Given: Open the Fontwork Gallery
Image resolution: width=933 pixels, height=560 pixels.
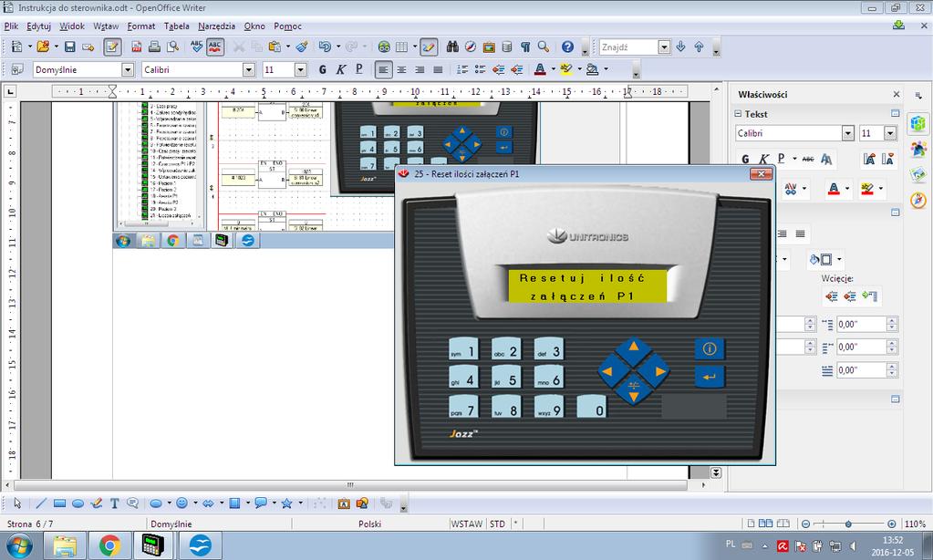Looking at the screenshot, I should click(344, 503).
